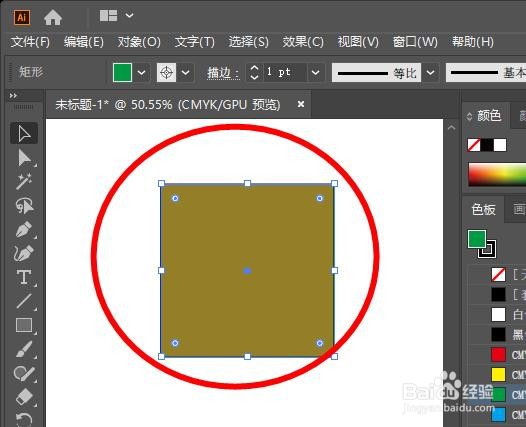Open the 文字(T) menu
Image resolution: width=526 pixels, height=427 pixels.
click(195, 42)
